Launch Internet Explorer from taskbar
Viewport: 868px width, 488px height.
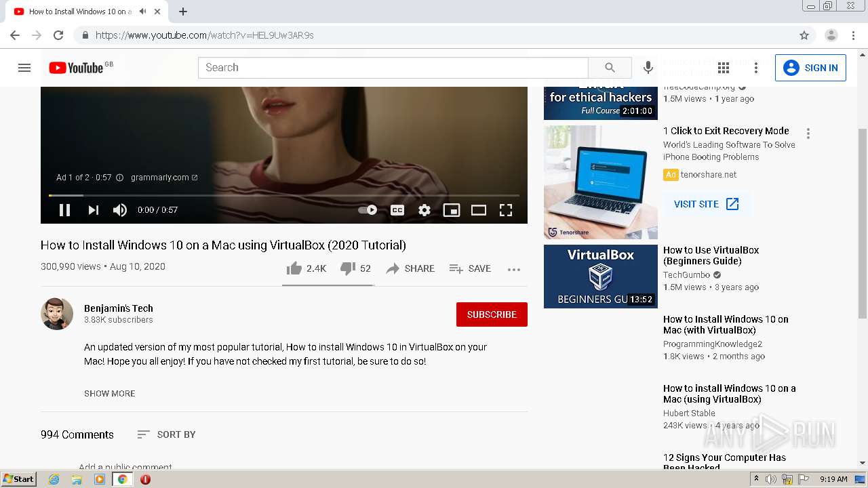pyautogui.click(x=54, y=479)
